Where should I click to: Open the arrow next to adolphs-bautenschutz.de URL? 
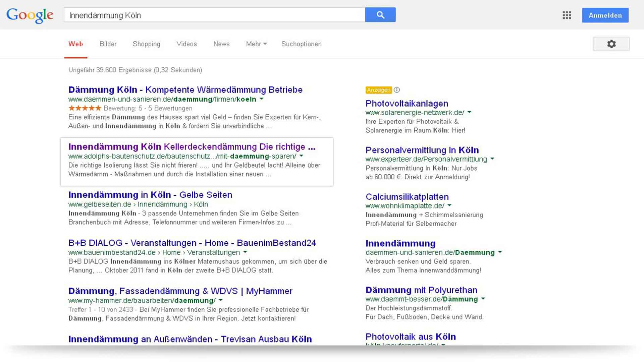click(x=301, y=156)
